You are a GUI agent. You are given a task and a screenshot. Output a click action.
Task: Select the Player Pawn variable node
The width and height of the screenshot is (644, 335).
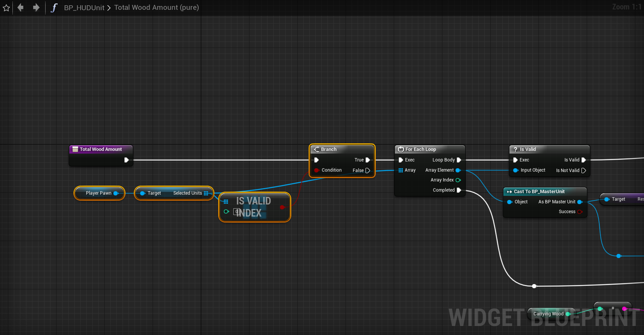[99, 193]
